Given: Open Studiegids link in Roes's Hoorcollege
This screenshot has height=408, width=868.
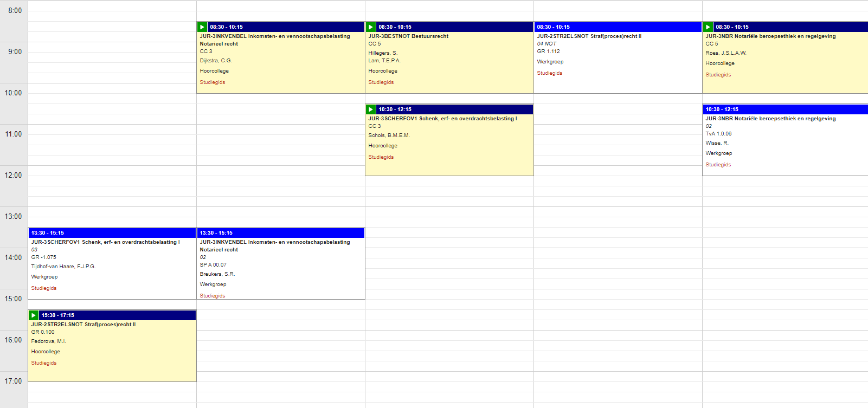Looking at the screenshot, I should 718,75.
